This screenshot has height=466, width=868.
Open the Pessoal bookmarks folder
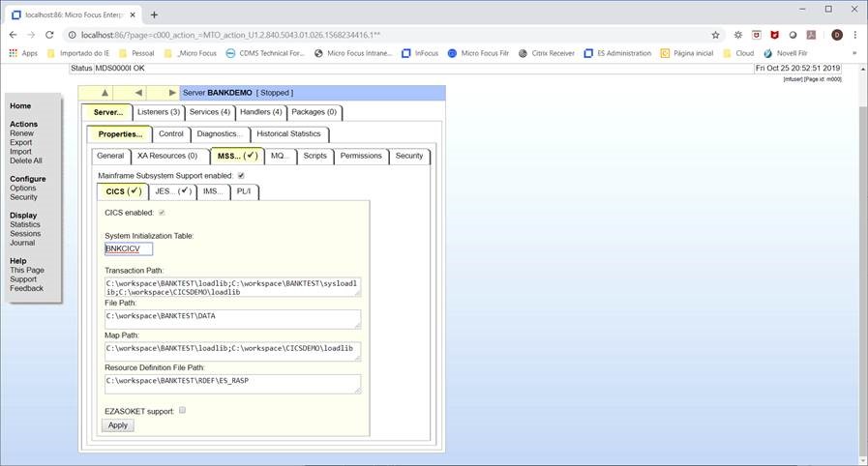[136, 53]
